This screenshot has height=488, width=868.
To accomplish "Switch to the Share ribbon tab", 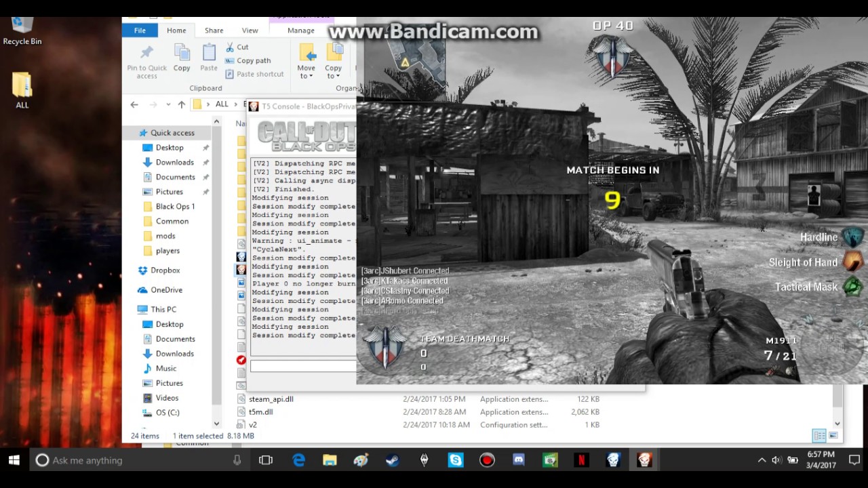I will 214,30.
